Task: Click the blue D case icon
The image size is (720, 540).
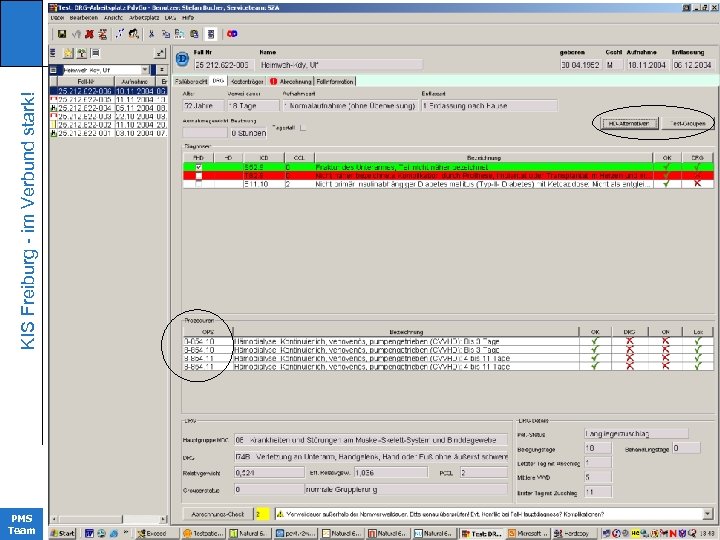Action: 182,59
